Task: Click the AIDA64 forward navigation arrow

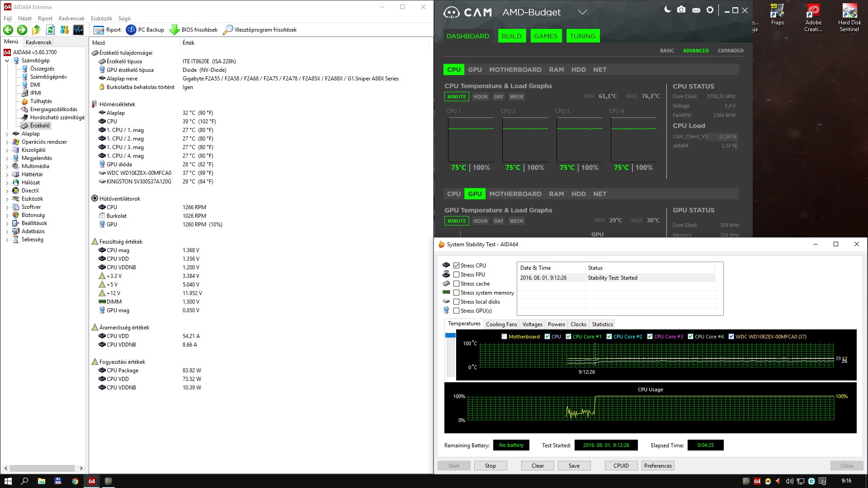Action: pyautogui.click(x=22, y=30)
